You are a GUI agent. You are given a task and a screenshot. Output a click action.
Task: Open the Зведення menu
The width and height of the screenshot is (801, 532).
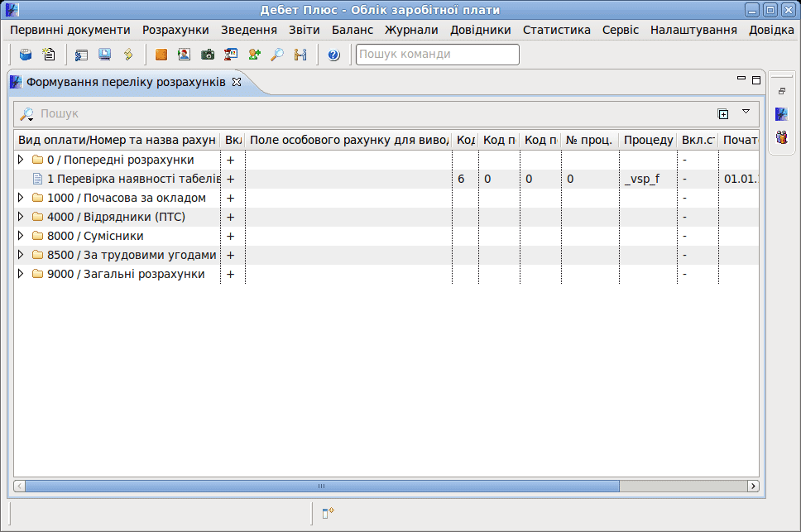[x=249, y=30]
